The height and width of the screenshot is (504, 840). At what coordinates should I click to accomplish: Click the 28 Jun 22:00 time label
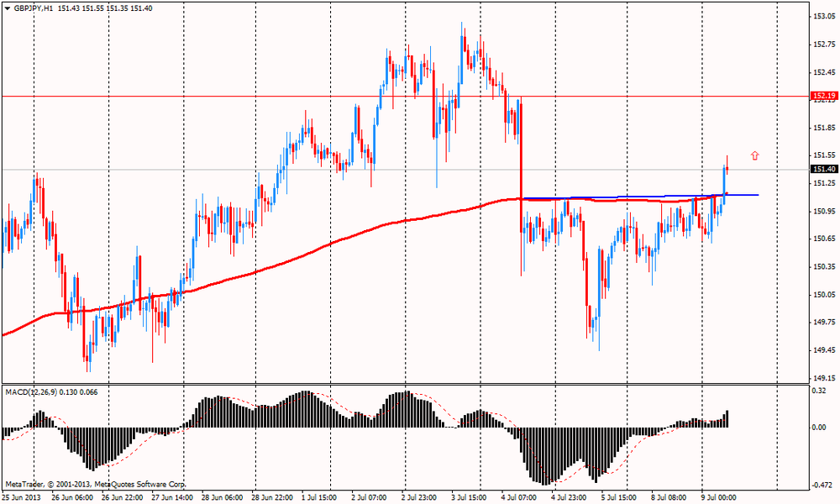pyautogui.click(x=272, y=497)
